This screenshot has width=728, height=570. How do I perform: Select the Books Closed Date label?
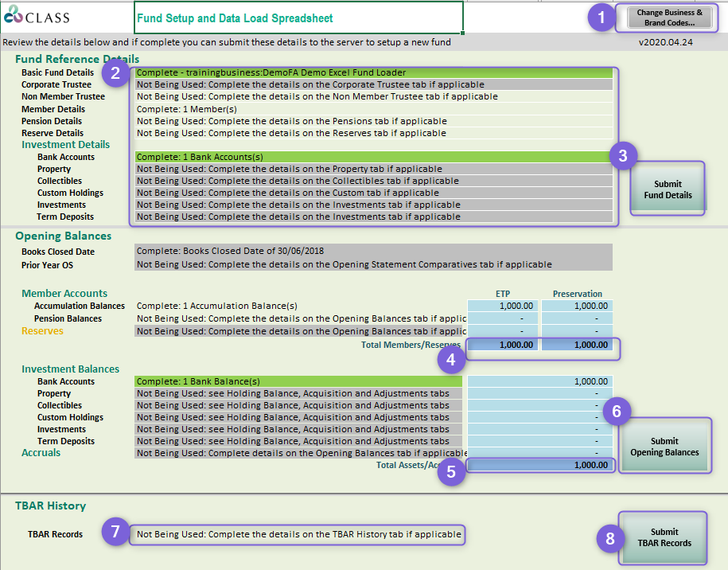pos(58,252)
